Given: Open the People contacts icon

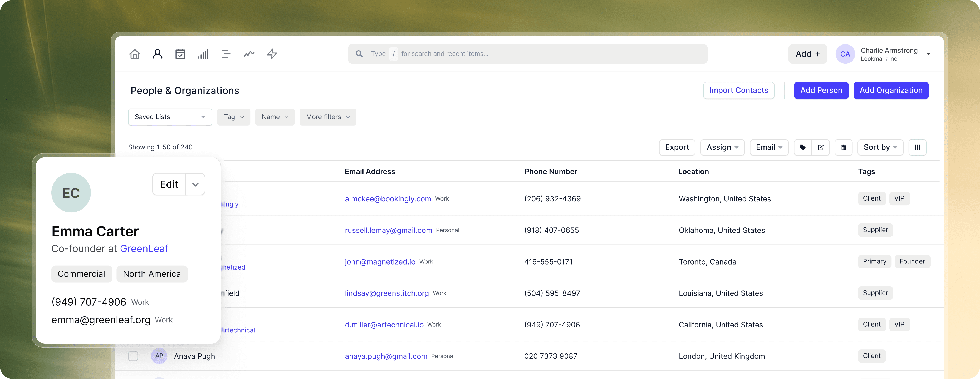Looking at the screenshot, I should click(x=158, y=54).
